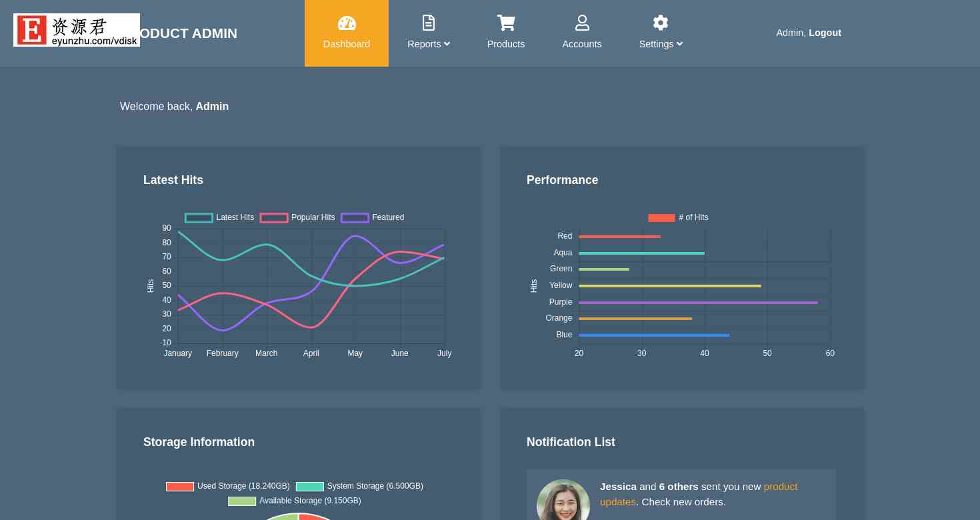
Task: Click the May label on x-axis
Action: 355,353
